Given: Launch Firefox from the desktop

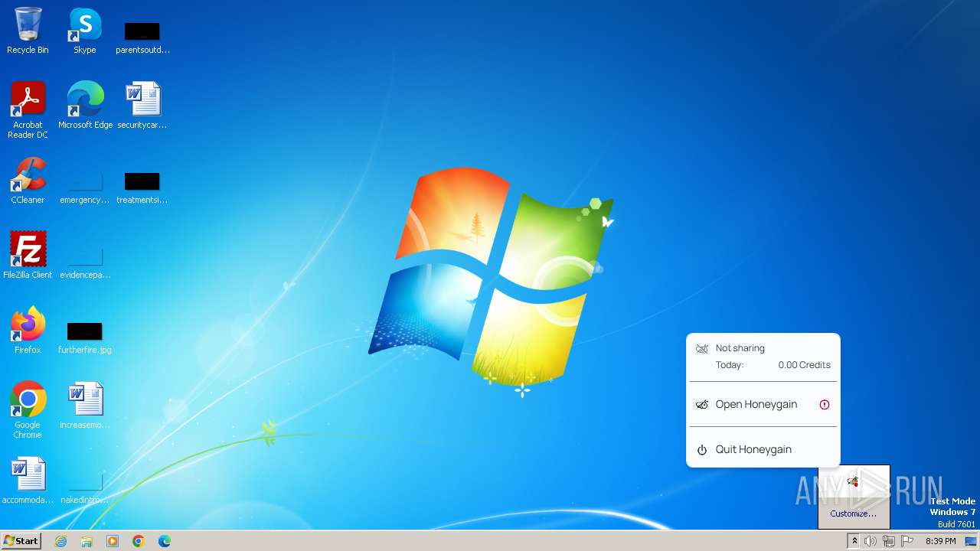Looking at the screenshot, I should click(x=28, y=330).
